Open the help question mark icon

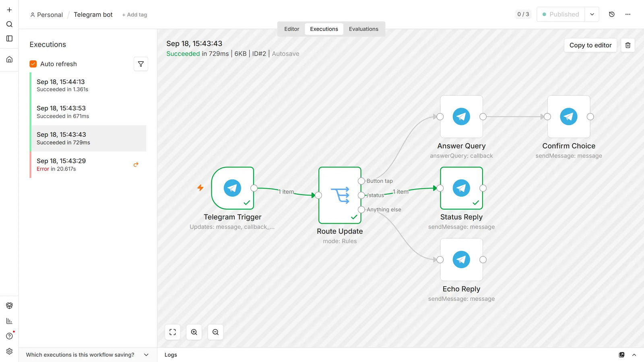(9, 336)
